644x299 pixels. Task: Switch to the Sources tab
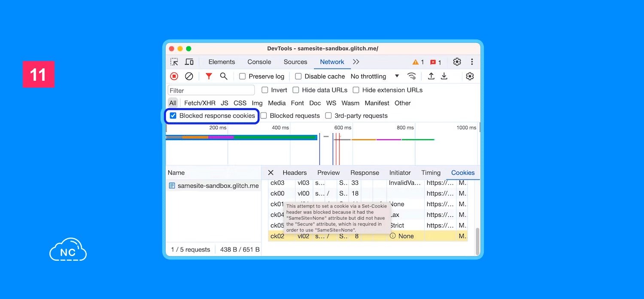point(295,62)
